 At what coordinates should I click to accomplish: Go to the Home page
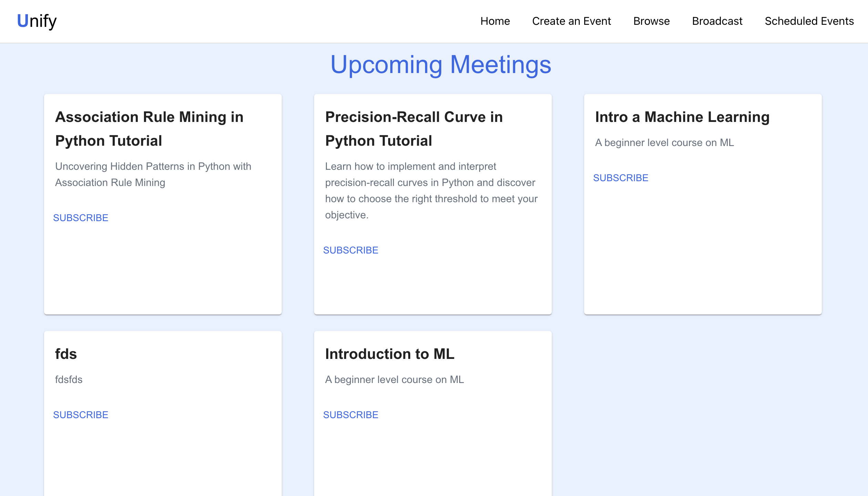tap(495, 21)
